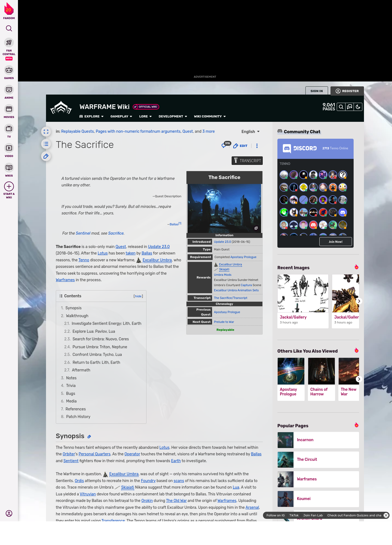
Task: Jump to Walkthrough in Contents
Action: [x=75, y=316]
